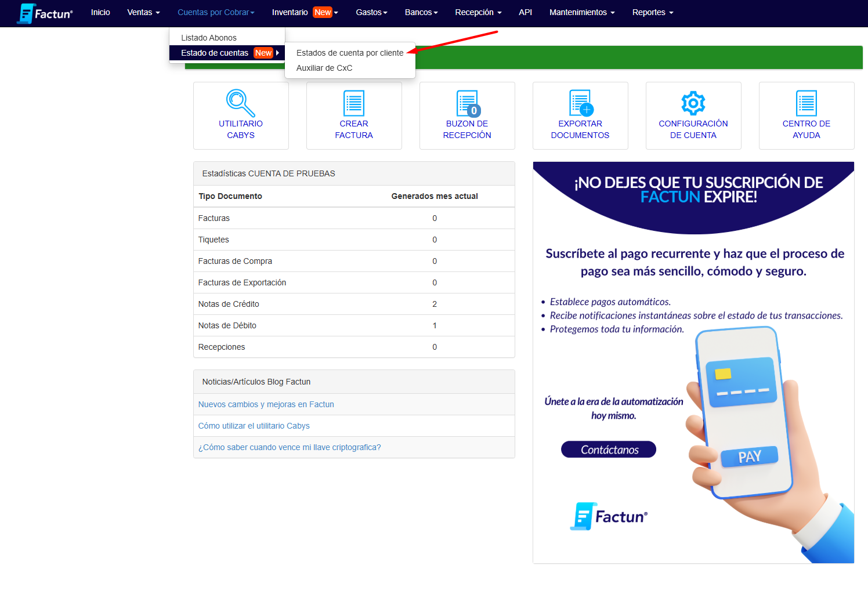This screenshot has height=598, width=868.
Task: Expand the Estado de cuentas submenu arrow
Action: pos(278,53)
